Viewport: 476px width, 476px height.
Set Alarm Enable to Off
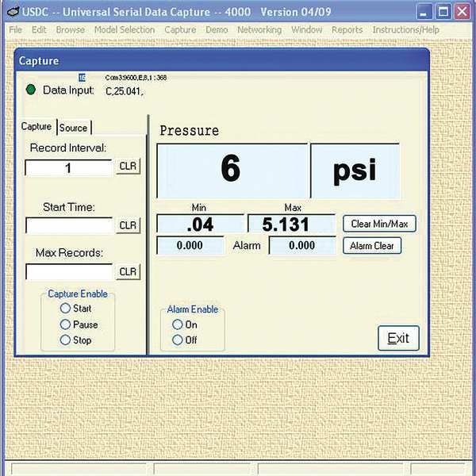pos(177,340)
